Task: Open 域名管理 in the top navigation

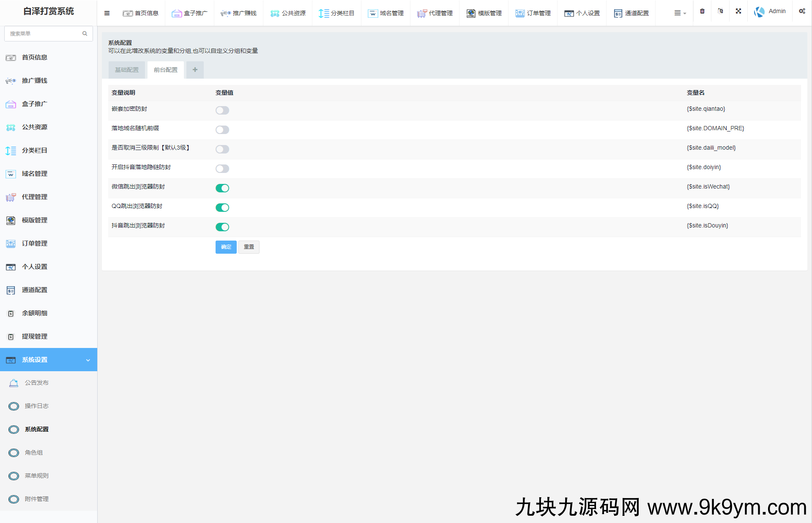Action: click(385, 13)
